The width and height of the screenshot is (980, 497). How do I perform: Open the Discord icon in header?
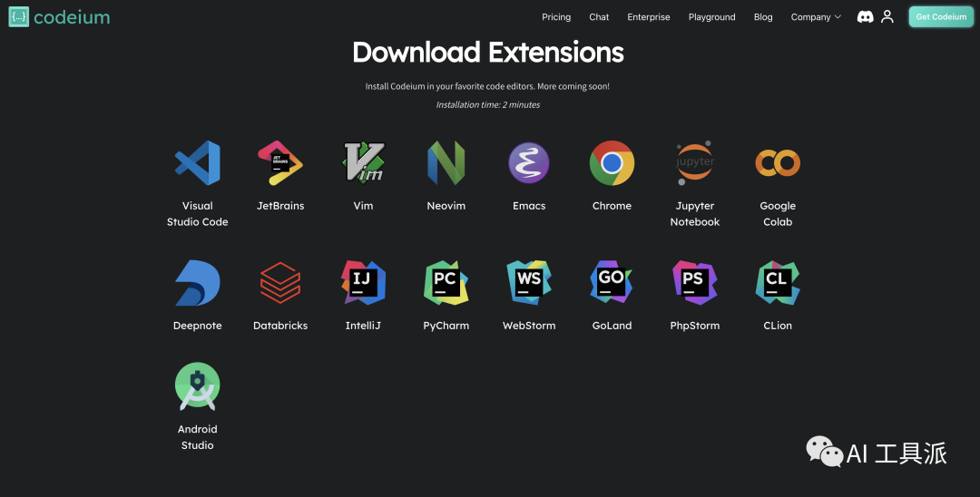click(x=865, y=17)
